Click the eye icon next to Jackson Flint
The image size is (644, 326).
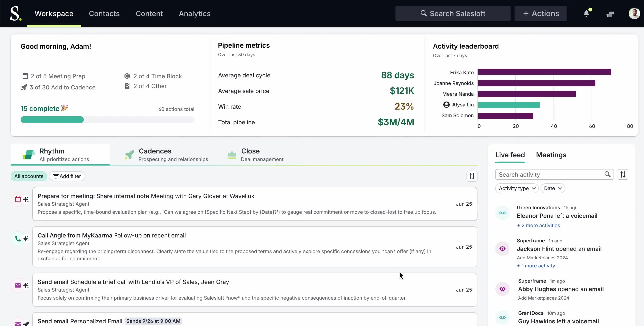coord(502,249)
